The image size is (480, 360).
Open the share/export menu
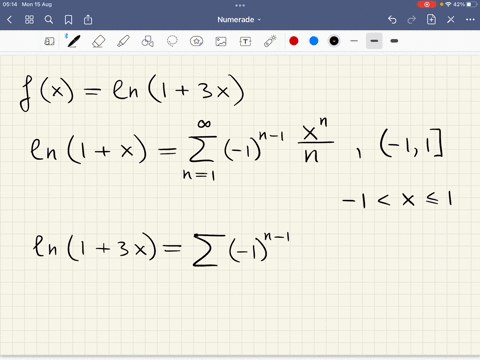tap(88, 20)
